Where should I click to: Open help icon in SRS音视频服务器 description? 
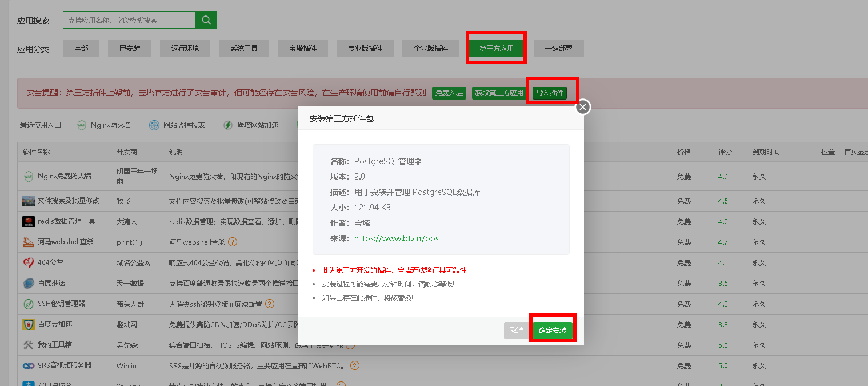(355, 365)
